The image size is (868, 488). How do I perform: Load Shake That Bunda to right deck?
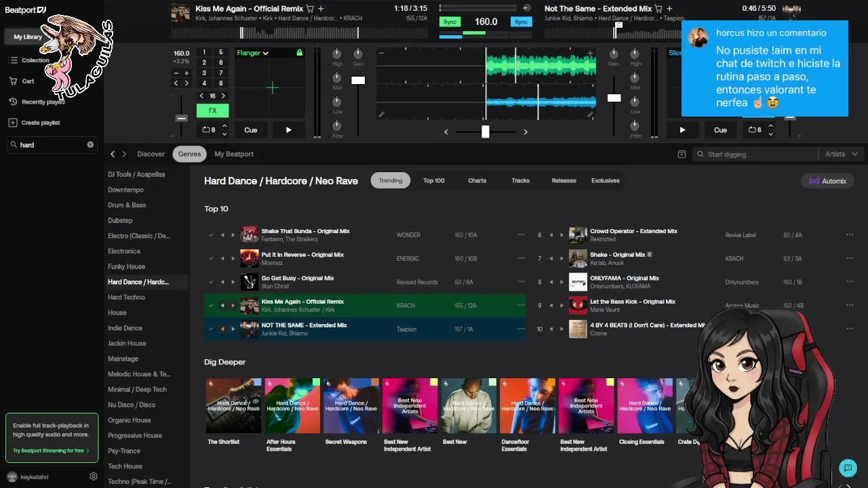[x=233, y=235]
